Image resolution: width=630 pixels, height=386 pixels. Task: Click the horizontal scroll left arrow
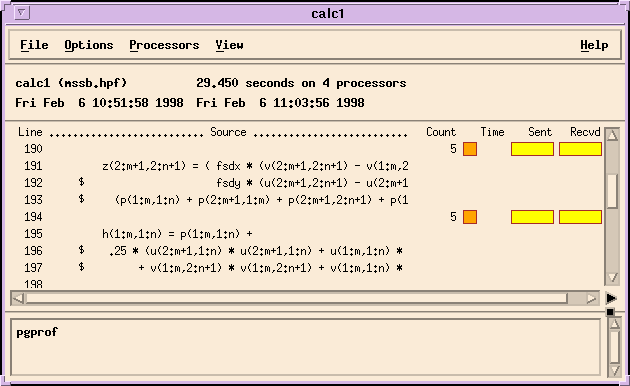point(18,298)
